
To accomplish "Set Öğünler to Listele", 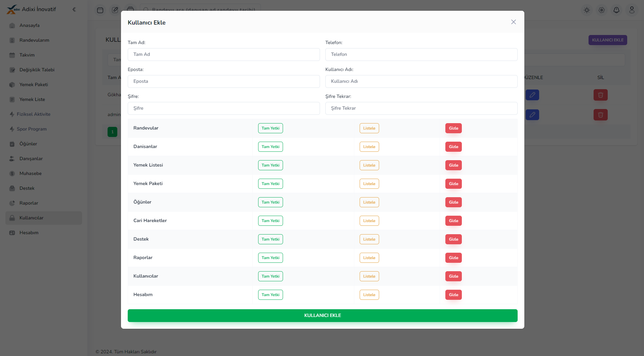I will (369, 202).
